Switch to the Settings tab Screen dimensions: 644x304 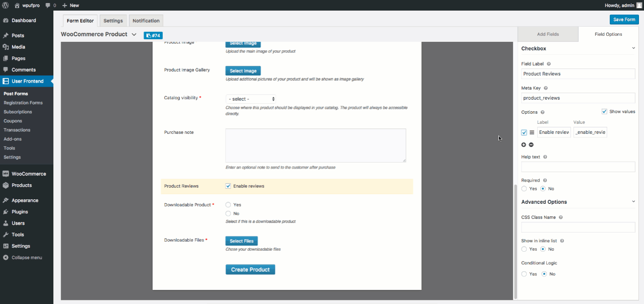tap(113, 21)
